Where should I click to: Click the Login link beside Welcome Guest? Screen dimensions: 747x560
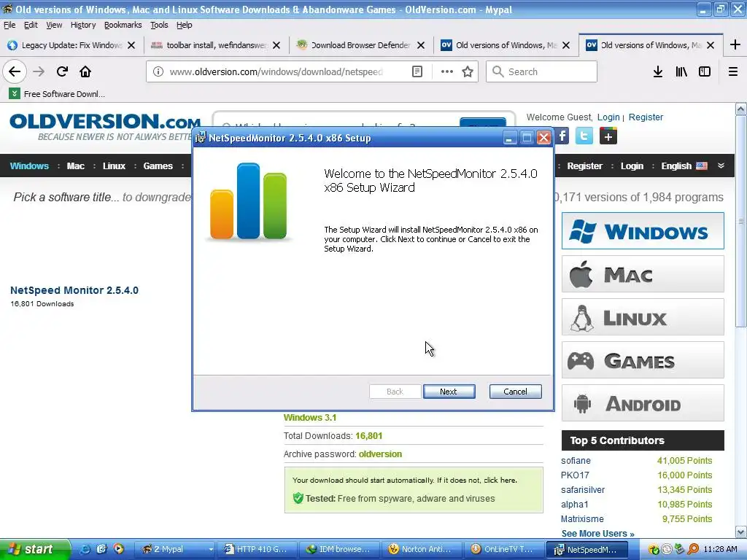click(608, 117)
